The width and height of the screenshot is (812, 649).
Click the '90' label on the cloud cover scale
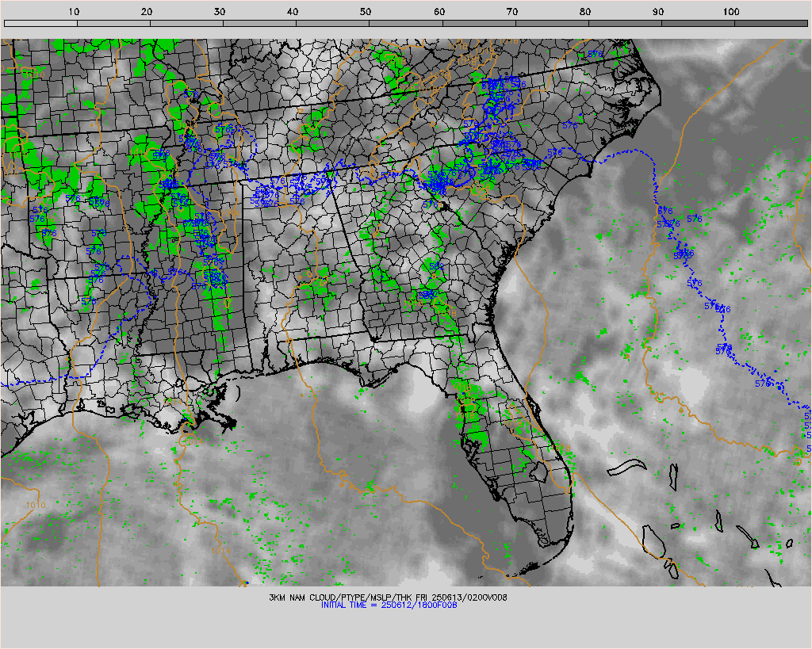click(x=658, y=12)
